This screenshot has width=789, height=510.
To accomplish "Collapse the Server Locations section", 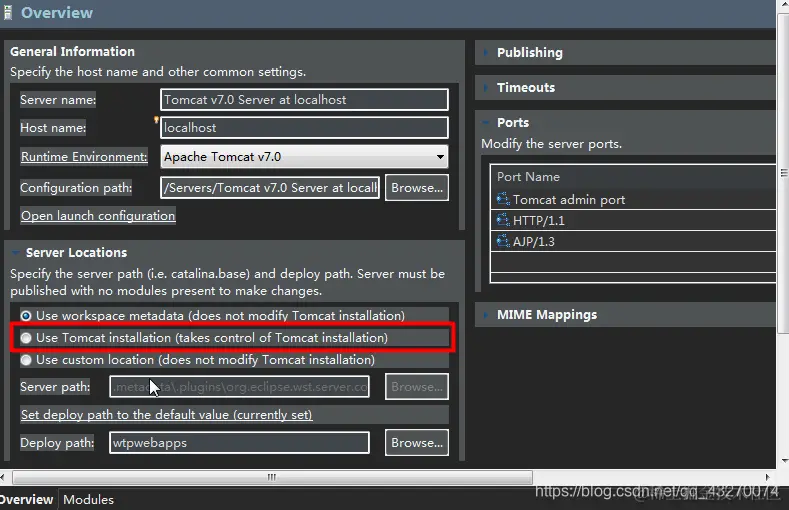I will click(16, 252).
